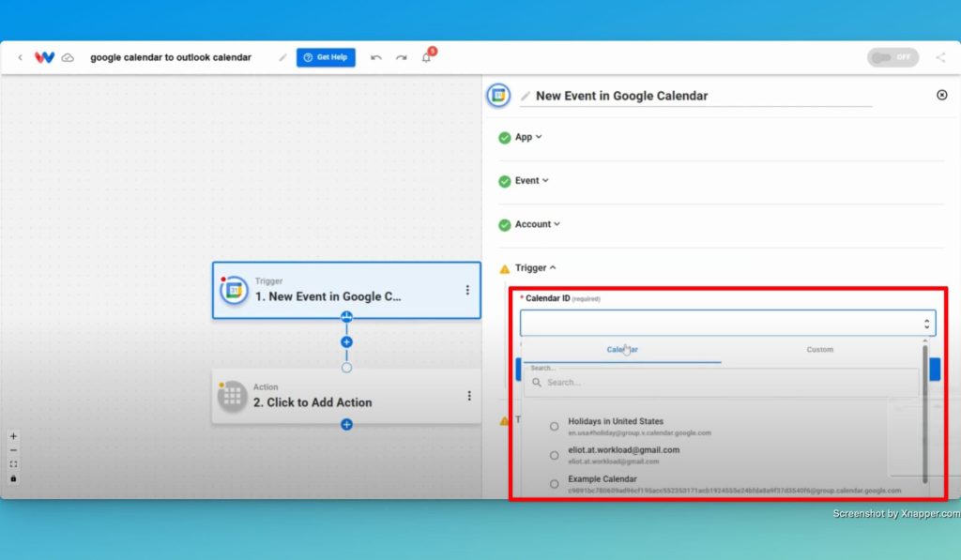The width and height of the screenshot is (961, 560).
Task: Click the cloud save status icon
Action: (68, 57)
